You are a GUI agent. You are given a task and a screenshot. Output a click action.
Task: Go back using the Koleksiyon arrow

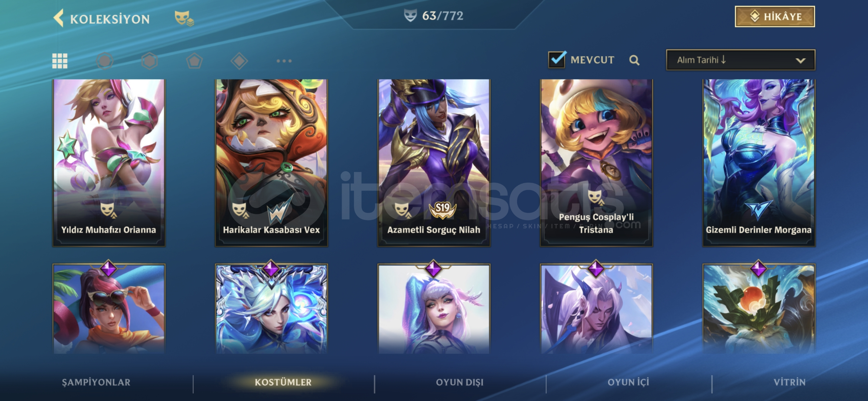[x=59, y=18]
